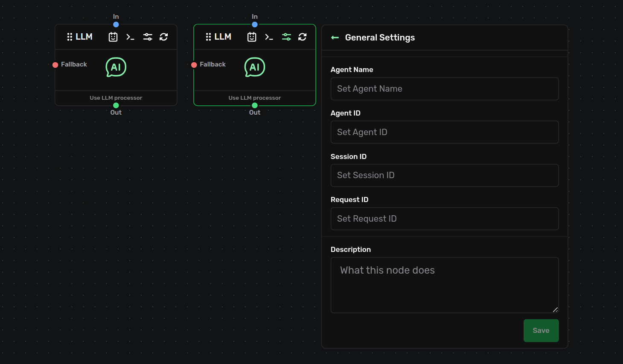This screenshot has height=364, width=623.
Task: Click the Description textarea
Action: click(445, 285)
